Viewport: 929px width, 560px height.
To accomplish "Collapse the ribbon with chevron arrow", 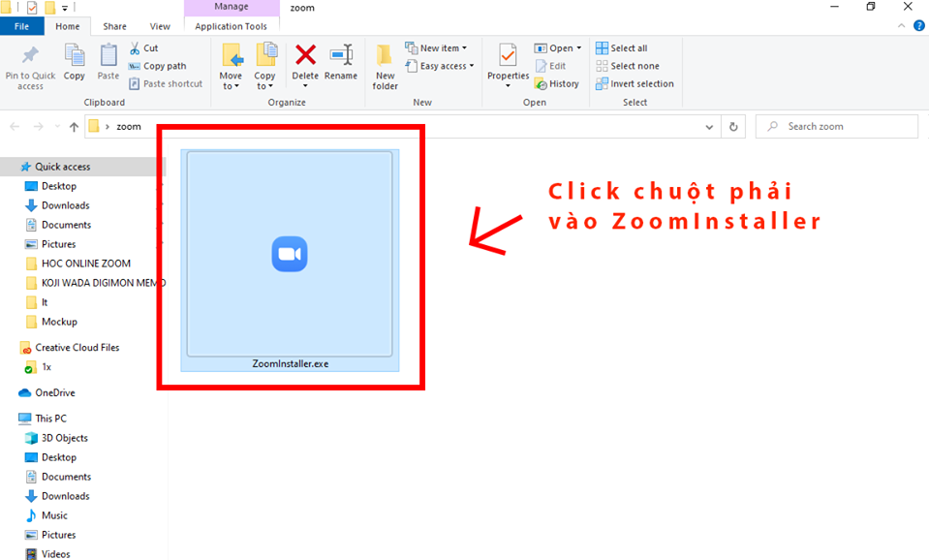I will coord(901,25).
